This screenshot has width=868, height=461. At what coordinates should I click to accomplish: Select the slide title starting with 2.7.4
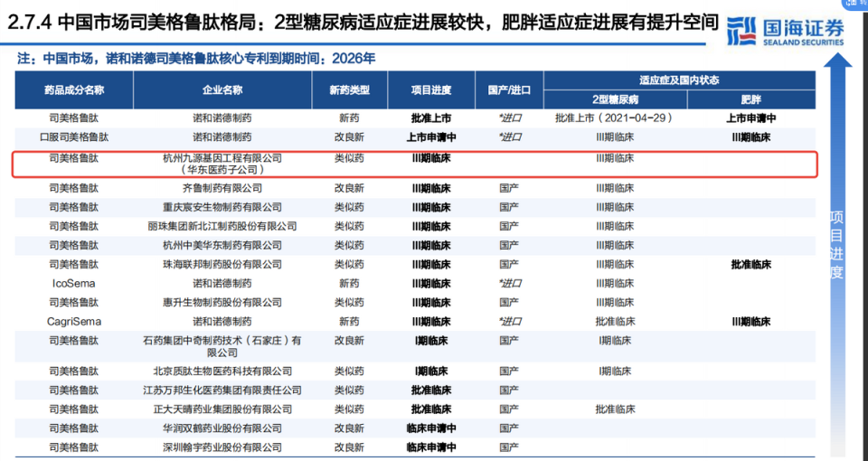point(363,22)
